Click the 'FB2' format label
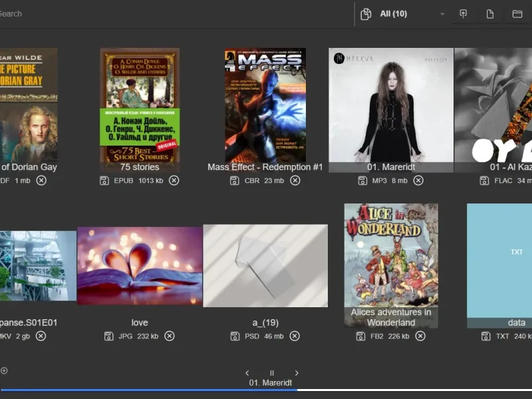The image size is (532, 399). pos(377,336)
